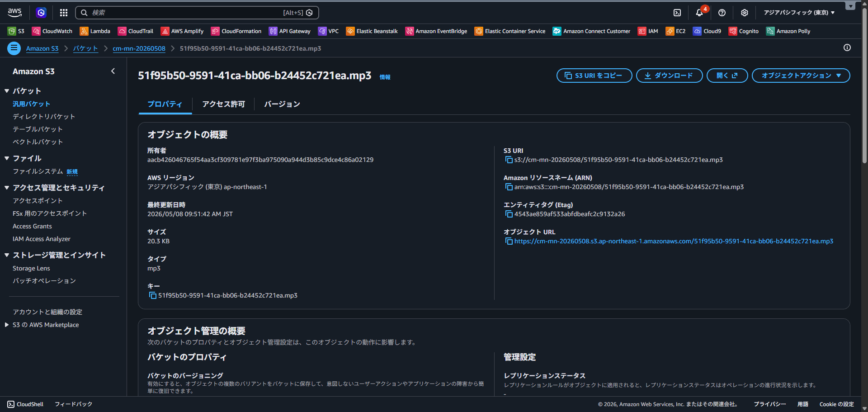Viewport: 868px width, 412px height.
Task: Open Cloud9 favorite shortcut
Action: coord(707,31)
